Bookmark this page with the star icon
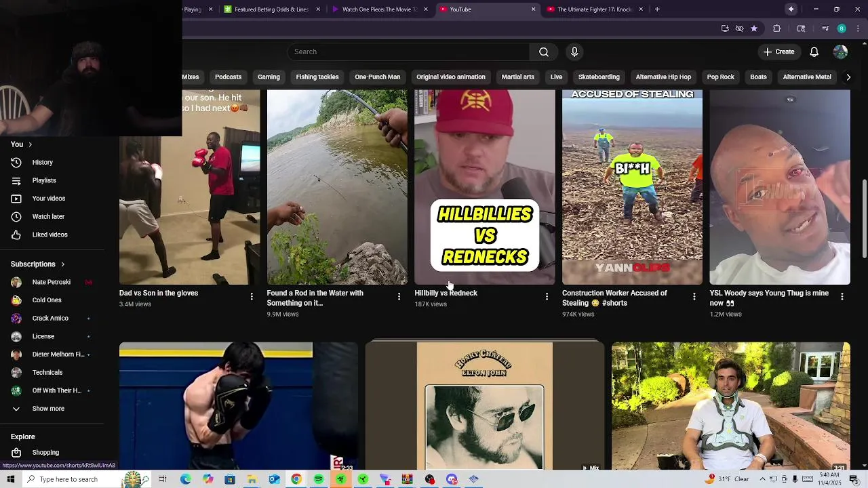 pyautogui.click(x=754, y=28)
